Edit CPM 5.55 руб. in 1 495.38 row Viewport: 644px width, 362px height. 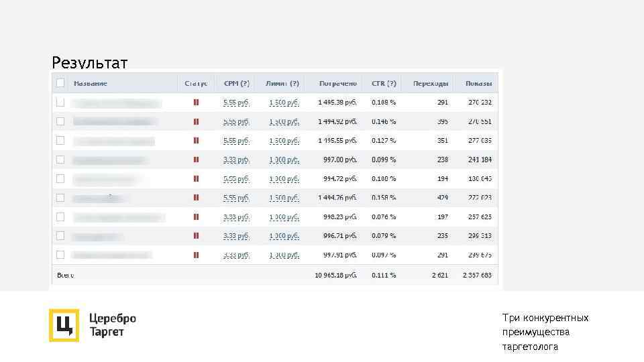point(236,103)
